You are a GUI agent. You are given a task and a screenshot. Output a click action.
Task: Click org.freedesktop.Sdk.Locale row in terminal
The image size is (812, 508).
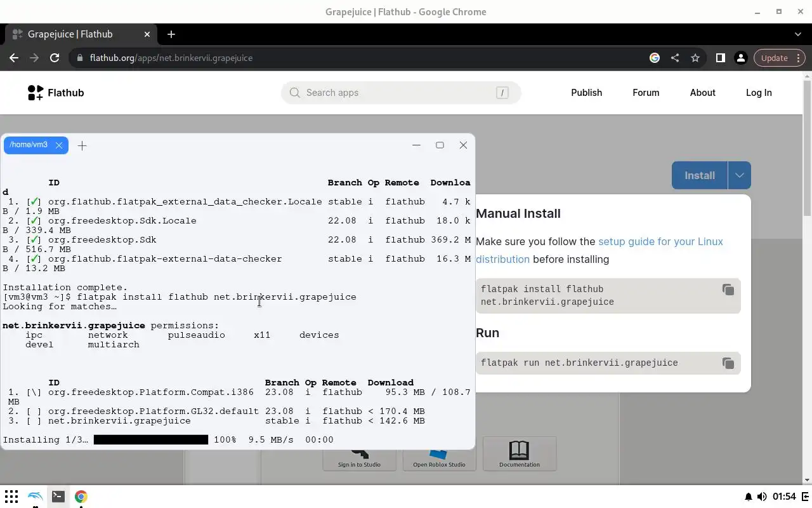point(237,225)
